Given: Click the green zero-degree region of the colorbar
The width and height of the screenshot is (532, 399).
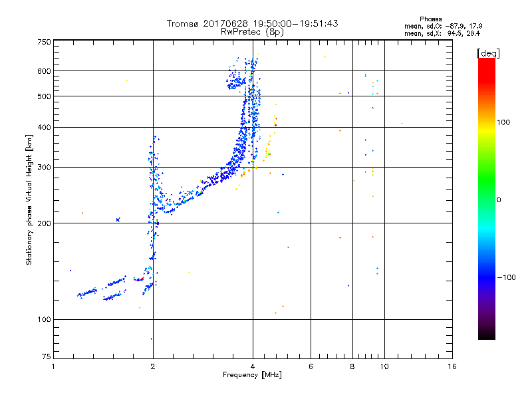Looking at the screenshot, I should pos(486,199).
